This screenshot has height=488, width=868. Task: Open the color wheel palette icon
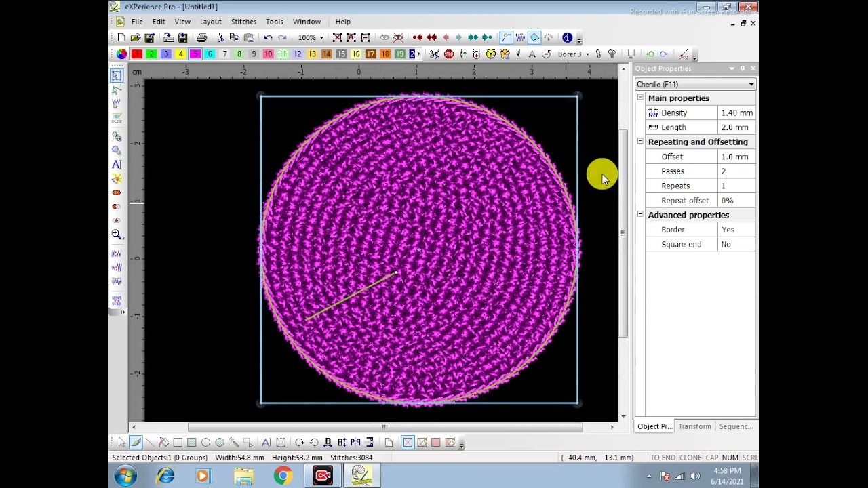[121, 54]
